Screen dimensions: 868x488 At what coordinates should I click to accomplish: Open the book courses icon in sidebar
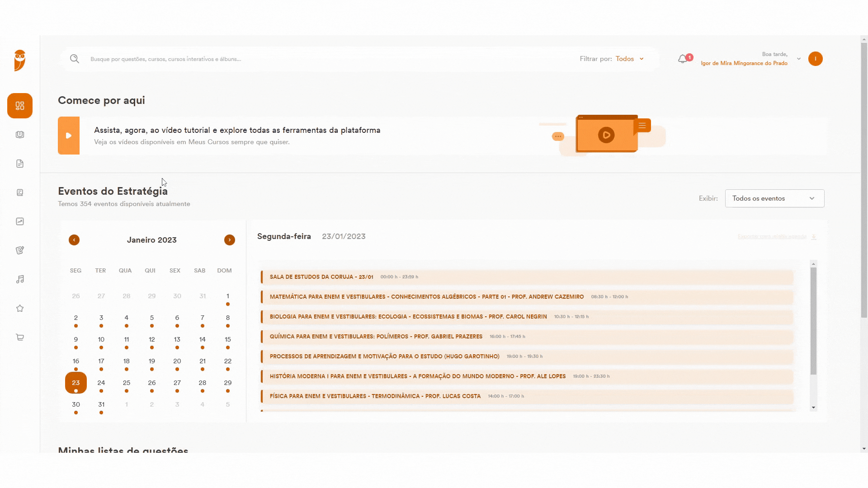click(x=20, y=135)
